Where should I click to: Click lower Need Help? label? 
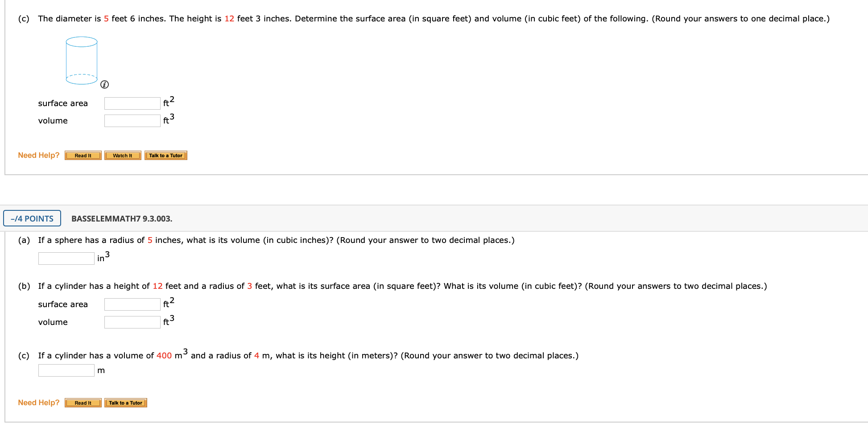[x=39, y=402]
